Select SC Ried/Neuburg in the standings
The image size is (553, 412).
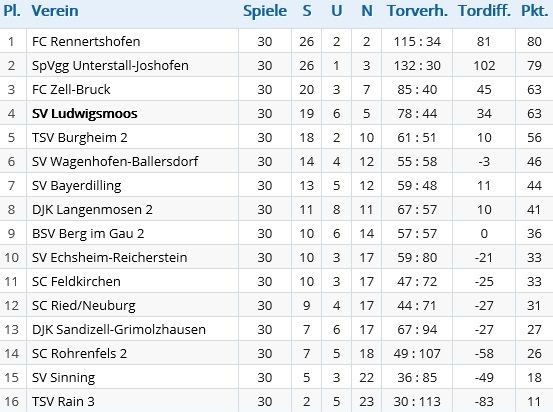tap(84, 305)
